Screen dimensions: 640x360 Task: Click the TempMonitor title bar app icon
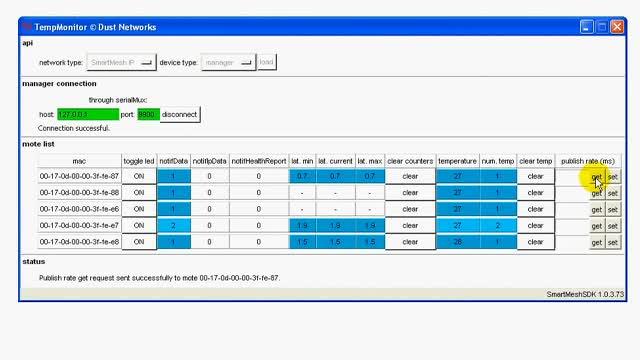[x=27, y=27]
